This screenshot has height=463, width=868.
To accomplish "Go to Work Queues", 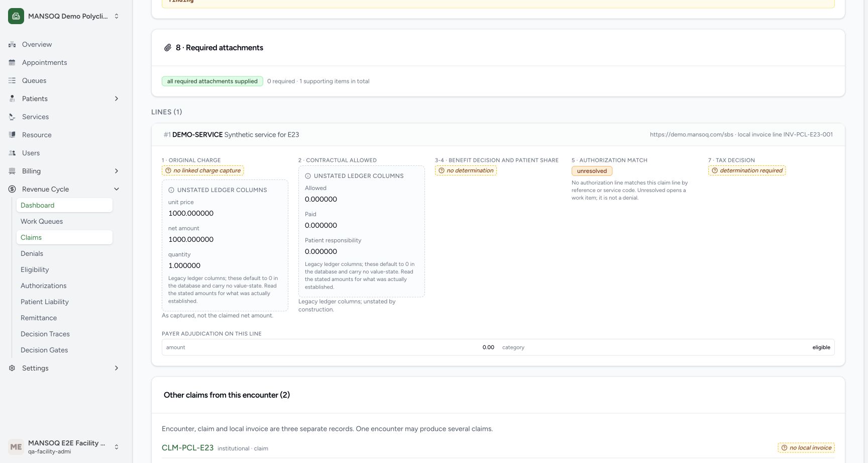I will click(x=64, y=221).
